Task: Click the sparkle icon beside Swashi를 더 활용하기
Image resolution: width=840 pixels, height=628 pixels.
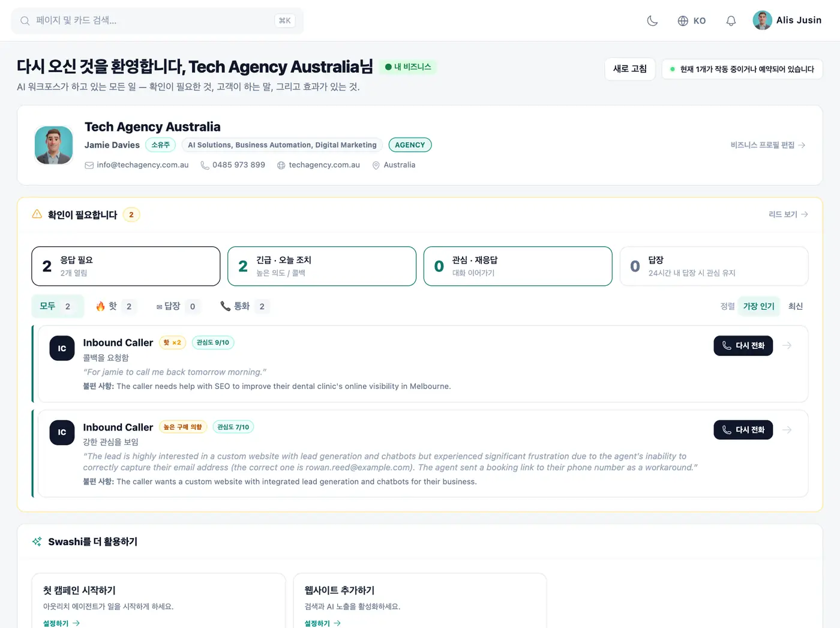Action: [x=37, y=542]
